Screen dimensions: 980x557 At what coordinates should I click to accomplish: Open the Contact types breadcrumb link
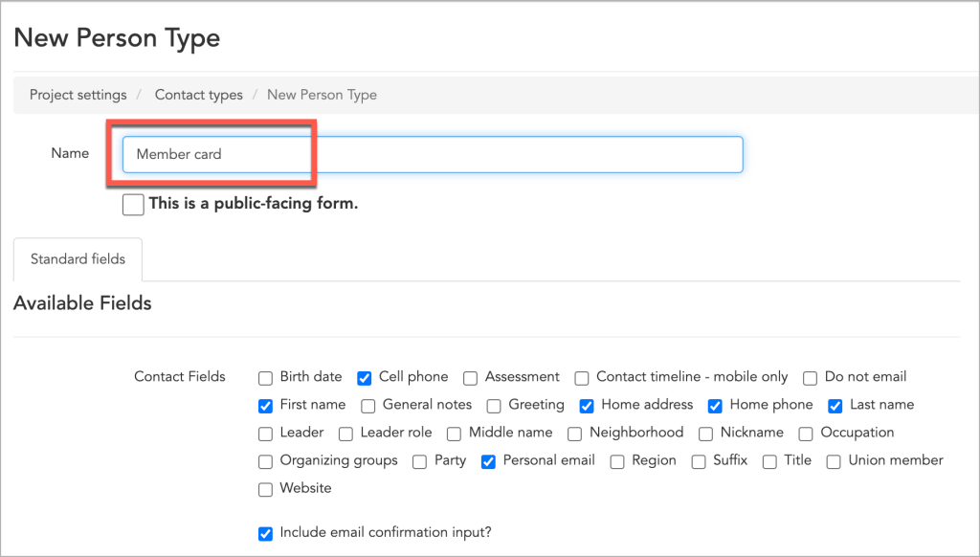pyautogui.click(x=198, y=95)
